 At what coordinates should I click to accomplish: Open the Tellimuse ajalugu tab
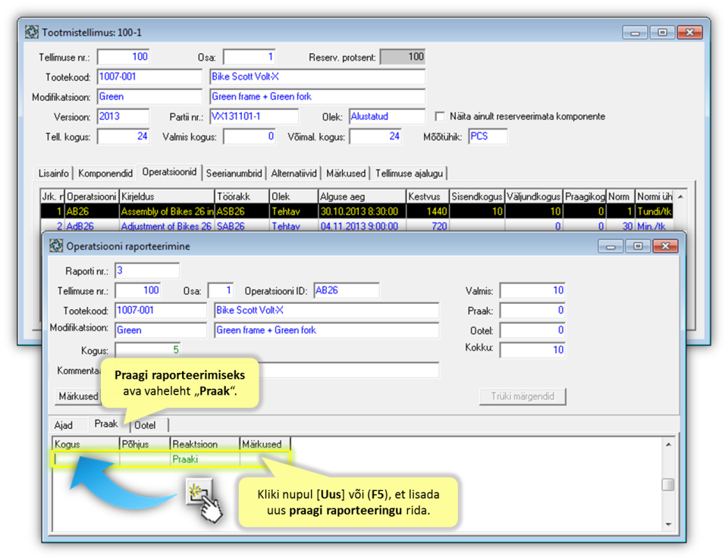pos(409,173)
